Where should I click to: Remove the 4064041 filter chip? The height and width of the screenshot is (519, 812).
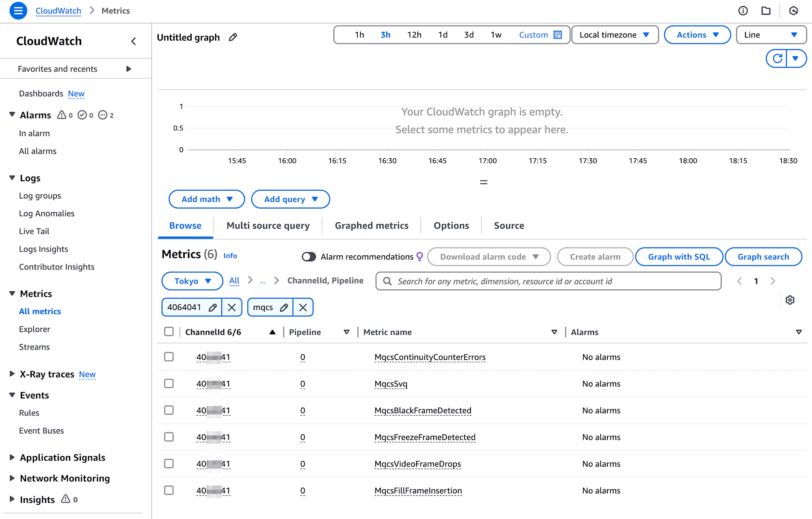(x=232, y=307)
